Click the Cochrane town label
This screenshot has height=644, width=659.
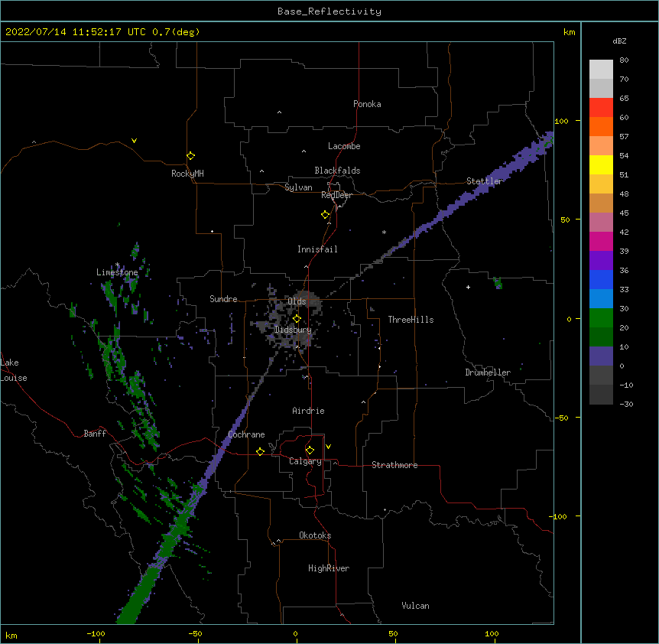click(x=246, y=434)
